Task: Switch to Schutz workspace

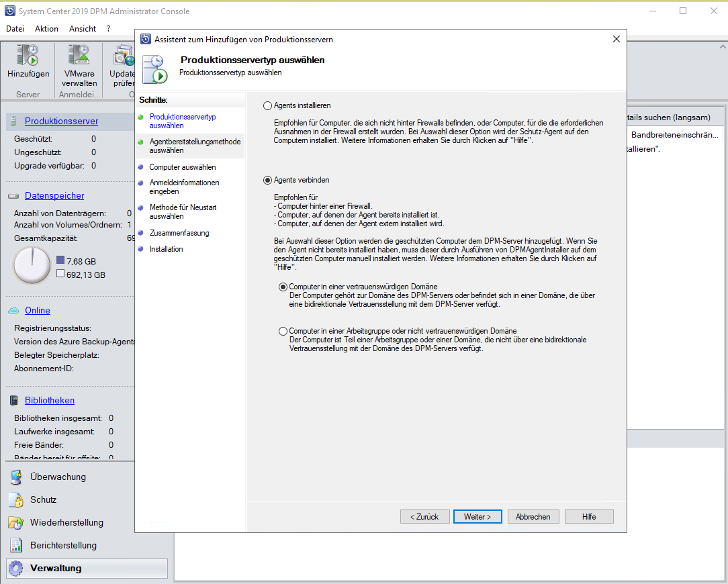Action: coord(43,499)
